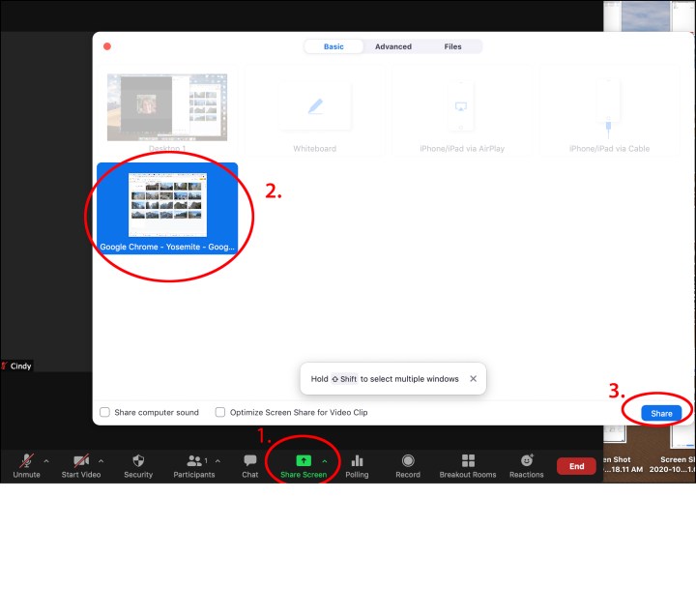Expand the arrow next to Unmute
Viewport: 696px width, 616px height.
click(x=46, y=461)
